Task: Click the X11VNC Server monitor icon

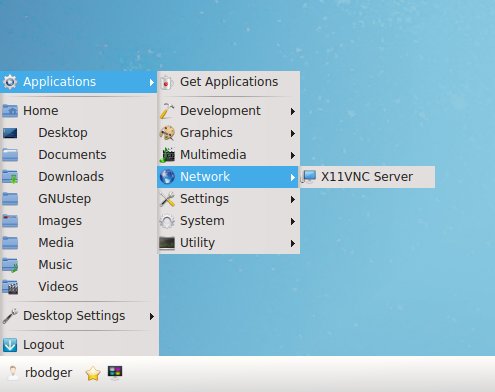Action: (x=309, y=177)
